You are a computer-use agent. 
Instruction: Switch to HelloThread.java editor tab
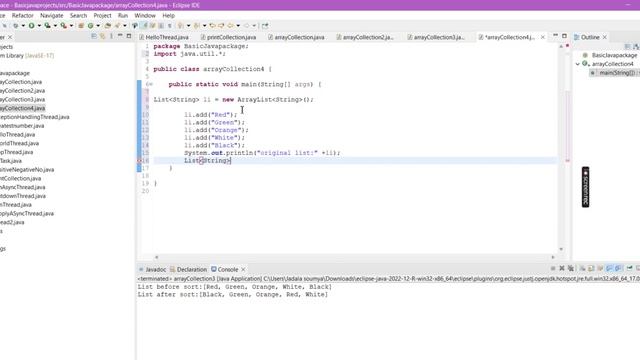[x=164, y=37]
